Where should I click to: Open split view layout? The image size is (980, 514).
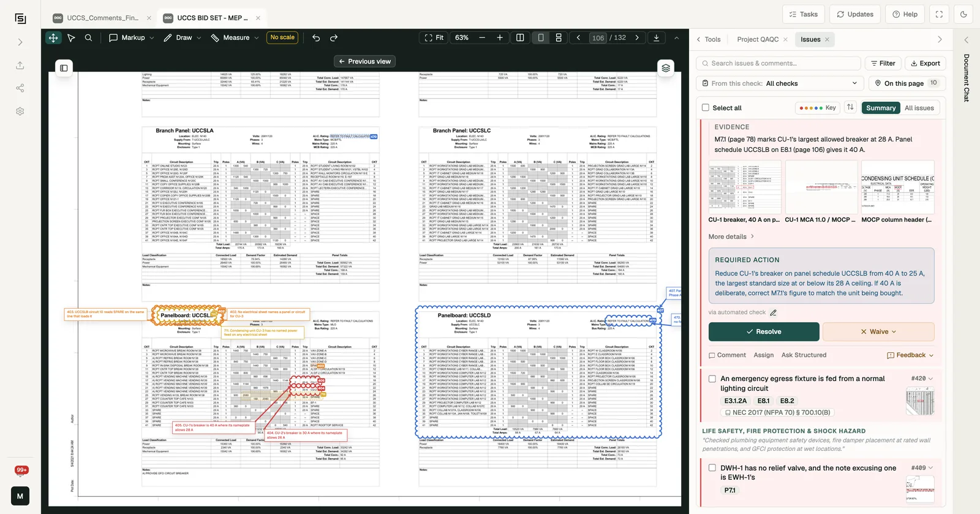point(520,37)
